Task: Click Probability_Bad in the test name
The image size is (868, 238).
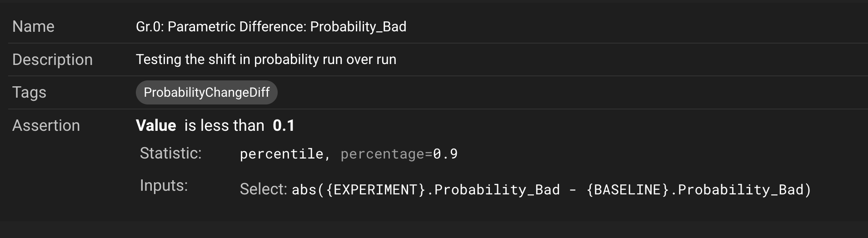Action: coord(358,27)
